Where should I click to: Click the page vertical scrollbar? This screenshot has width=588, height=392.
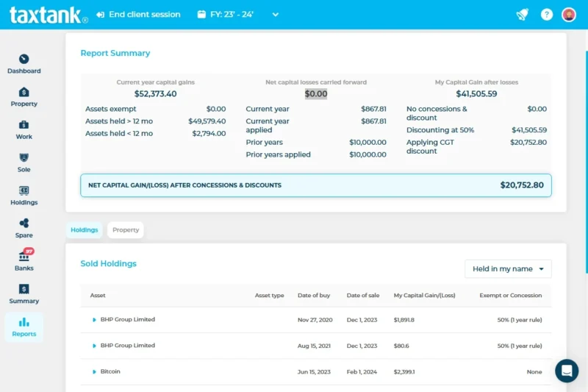coord(586,163)
